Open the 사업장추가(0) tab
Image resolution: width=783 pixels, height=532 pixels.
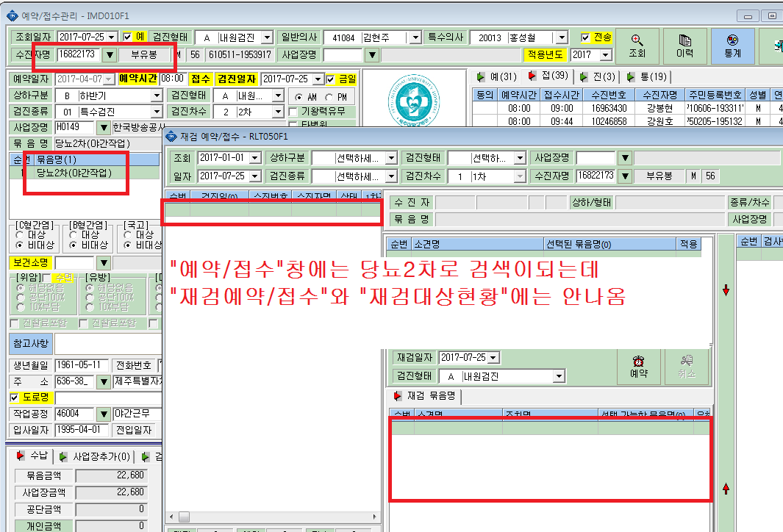pos(96,456)
